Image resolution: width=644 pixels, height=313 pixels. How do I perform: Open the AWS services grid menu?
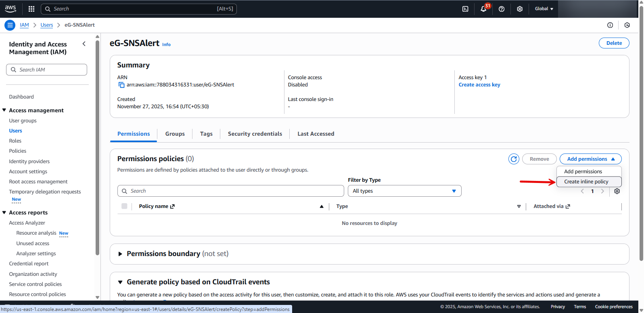tap(31, 9)
